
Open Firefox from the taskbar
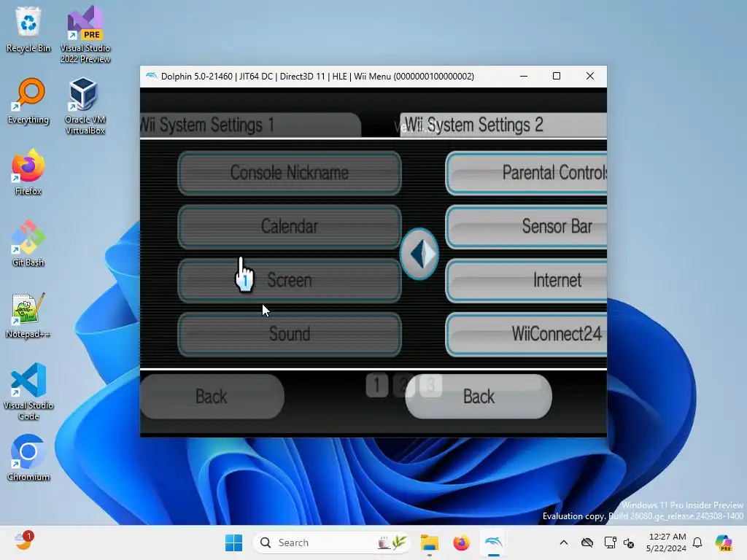(461, 542)
